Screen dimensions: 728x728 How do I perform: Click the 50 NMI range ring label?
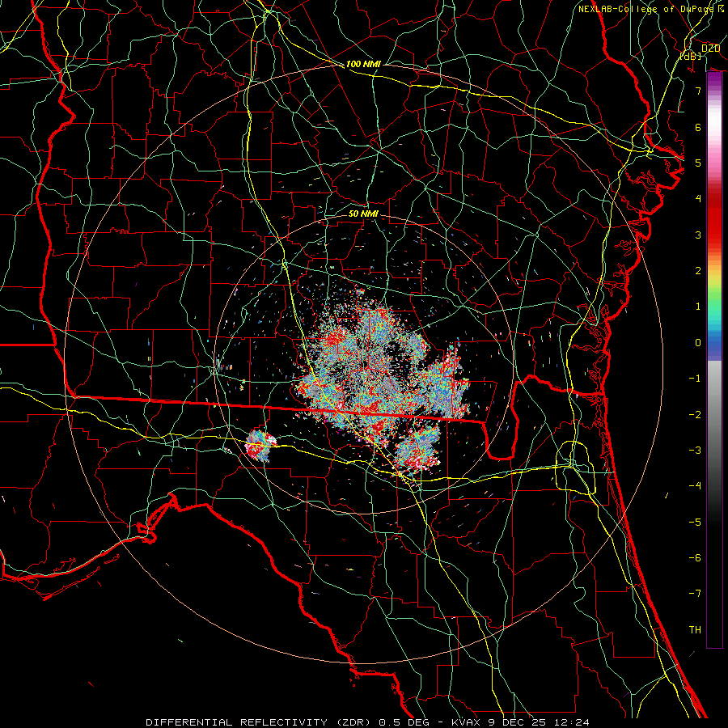coord(363,214)
